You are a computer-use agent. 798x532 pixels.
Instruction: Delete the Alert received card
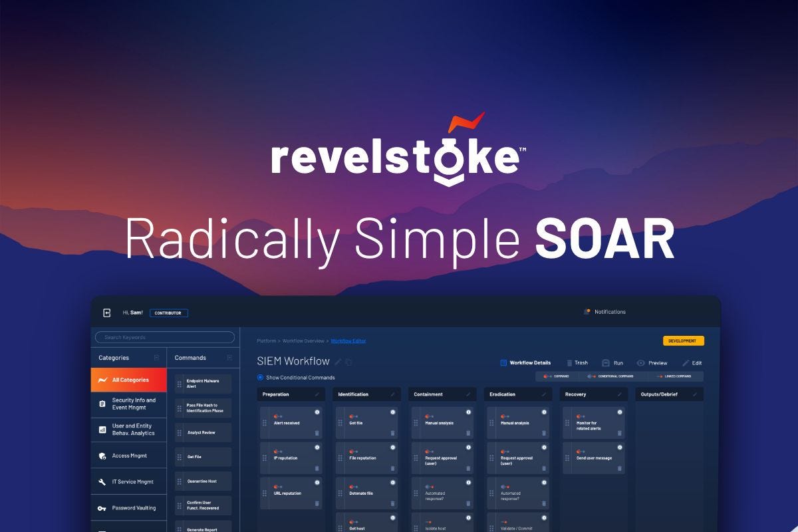317,433
